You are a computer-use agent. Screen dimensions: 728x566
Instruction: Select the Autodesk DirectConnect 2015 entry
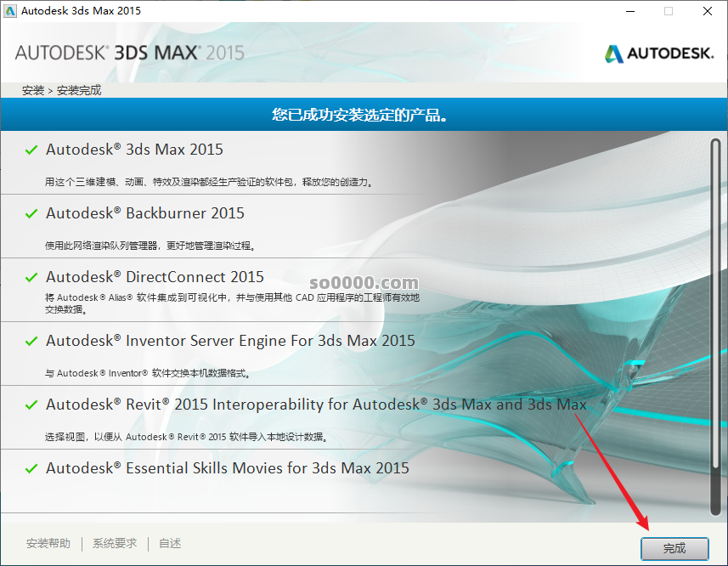pos(155,277)
